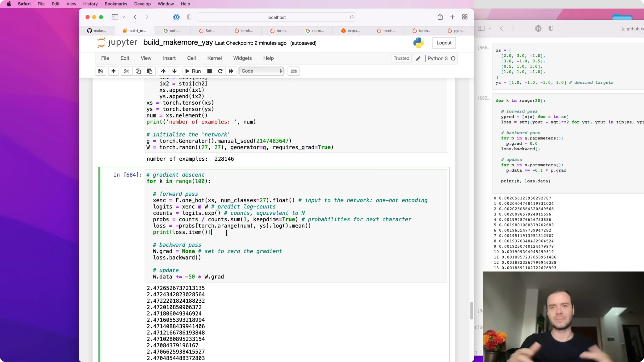Click the 1Password extension icon
This screenshot has height=362, width=644.
pyautogui.click(x=176, y=17)
